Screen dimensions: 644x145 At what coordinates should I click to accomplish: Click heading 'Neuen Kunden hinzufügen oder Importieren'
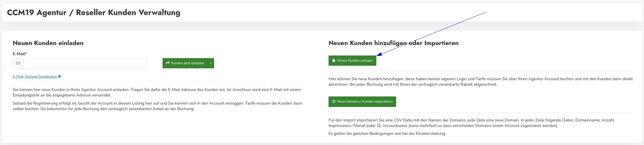coord(394,43)
